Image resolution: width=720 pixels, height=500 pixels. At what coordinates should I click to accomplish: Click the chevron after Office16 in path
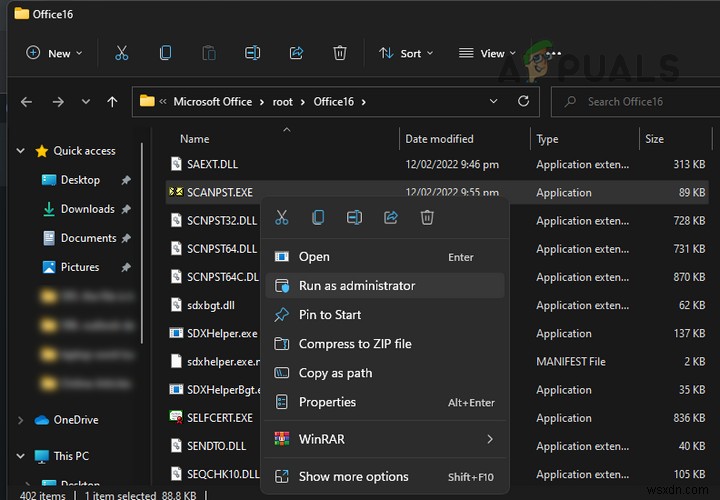(x=364, y=101)
